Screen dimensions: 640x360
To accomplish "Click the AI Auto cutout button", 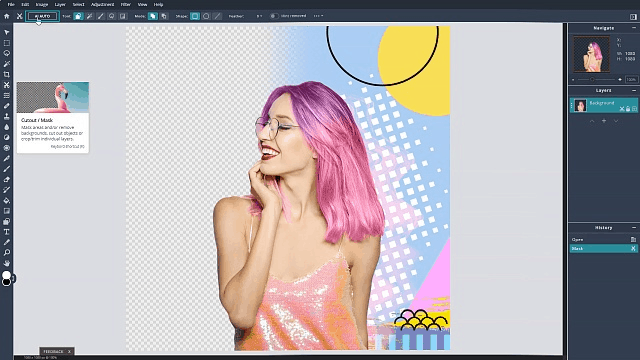I will [x=42, y=16].
